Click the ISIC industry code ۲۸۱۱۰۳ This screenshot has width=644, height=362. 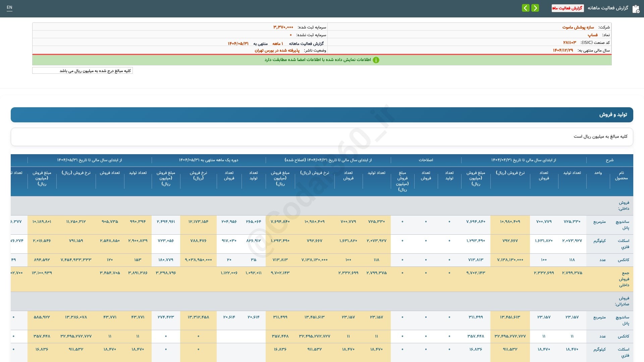570,43
